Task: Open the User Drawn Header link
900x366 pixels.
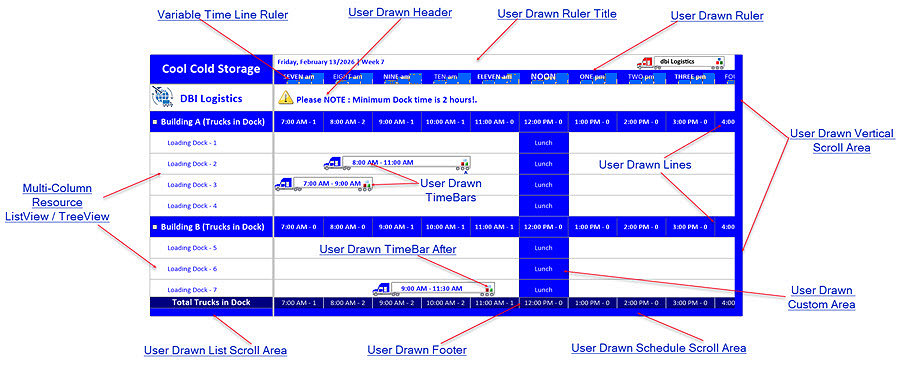Action: point(400,12)
